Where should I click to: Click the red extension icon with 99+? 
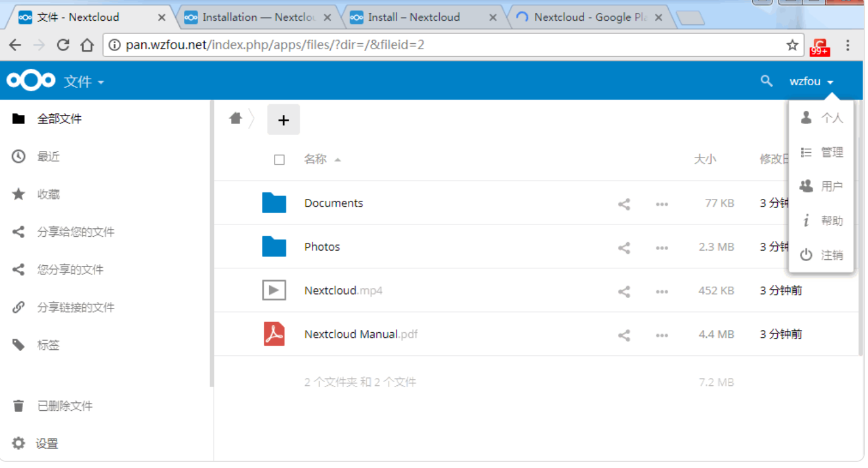[x=820, y=46]
